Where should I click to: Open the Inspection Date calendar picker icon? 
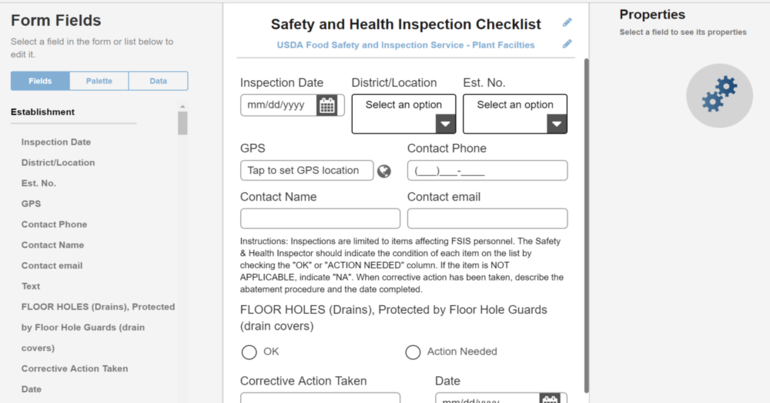[x=327, y=105]
